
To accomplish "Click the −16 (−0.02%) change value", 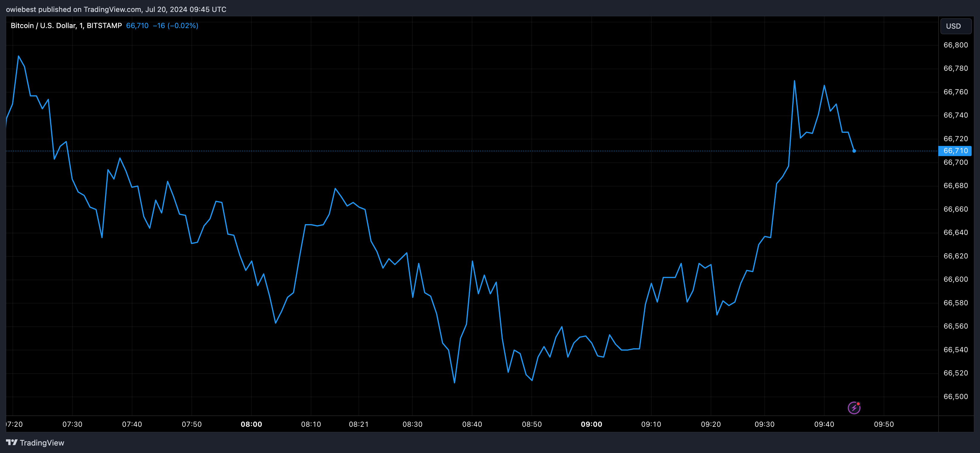I will [175, 25].
